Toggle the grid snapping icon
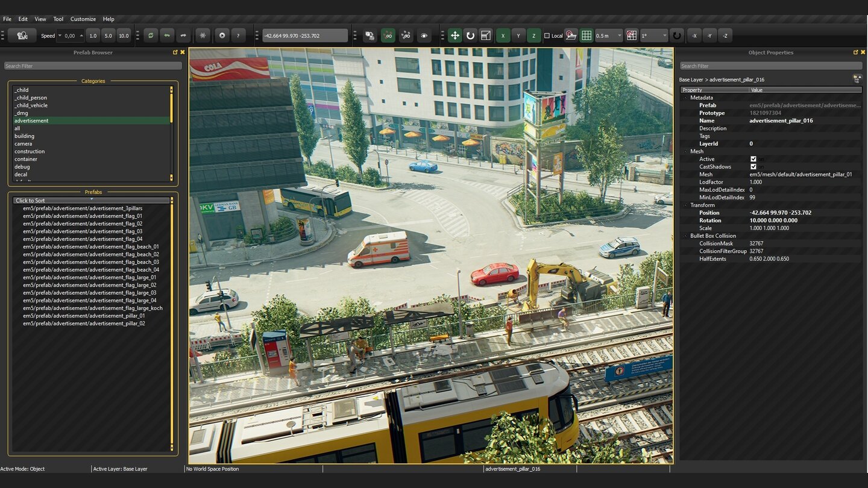The width and height of the screenshot is (868, 488). [x=587, y=36]
